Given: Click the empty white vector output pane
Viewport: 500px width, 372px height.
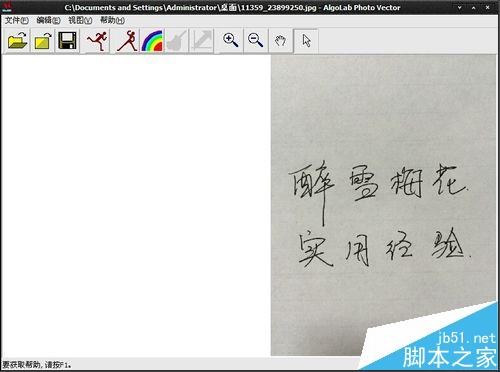Looking at the screenshot, I should click(136, 205).
